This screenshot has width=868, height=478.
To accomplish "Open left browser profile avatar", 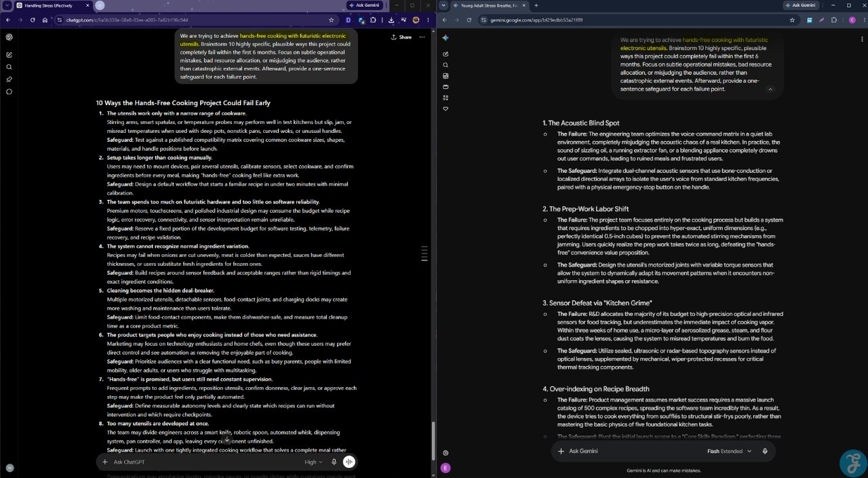I will [416, 20].
